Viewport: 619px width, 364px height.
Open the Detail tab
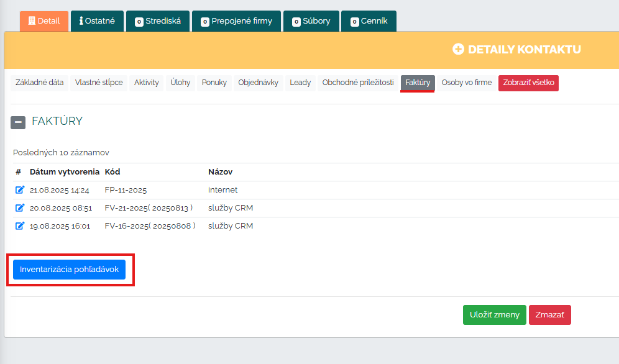pyautogui.click(x=44, y=21)
